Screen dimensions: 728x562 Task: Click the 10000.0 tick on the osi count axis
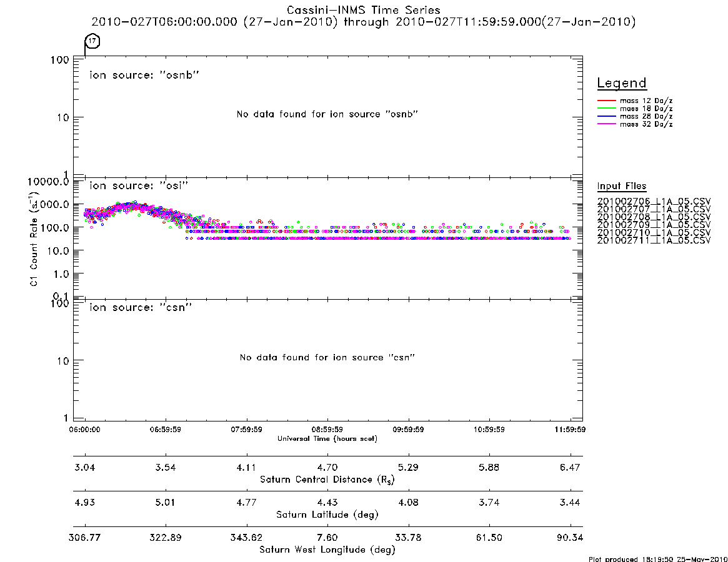tap(48, 182)
